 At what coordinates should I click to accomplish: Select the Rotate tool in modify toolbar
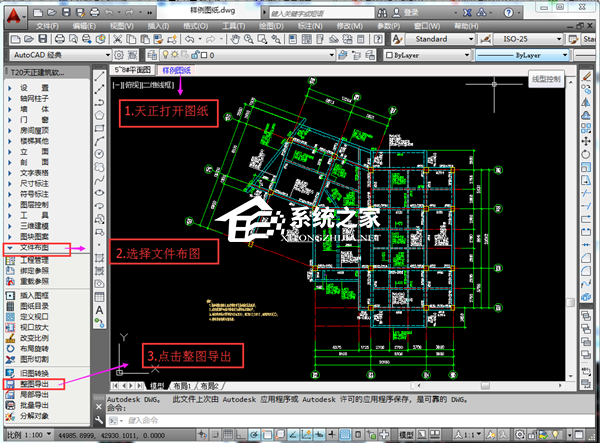coord(586,154)
